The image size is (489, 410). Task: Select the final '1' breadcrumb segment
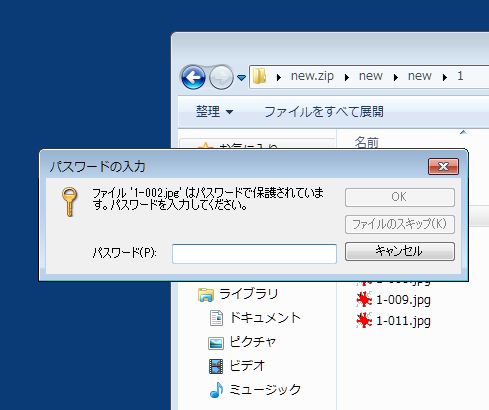tap(460, 76)
